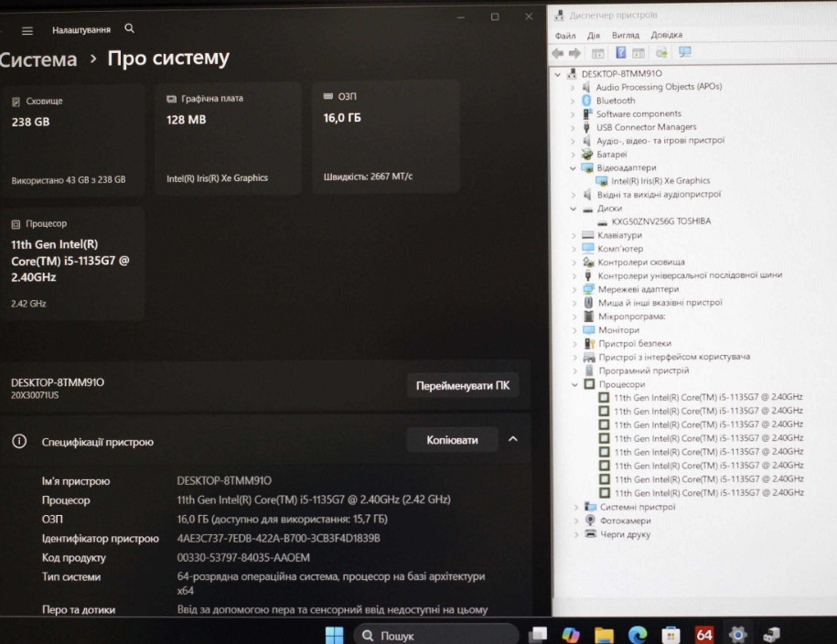Click the Копіювати button
837x644 pixels.
[452, 440]
